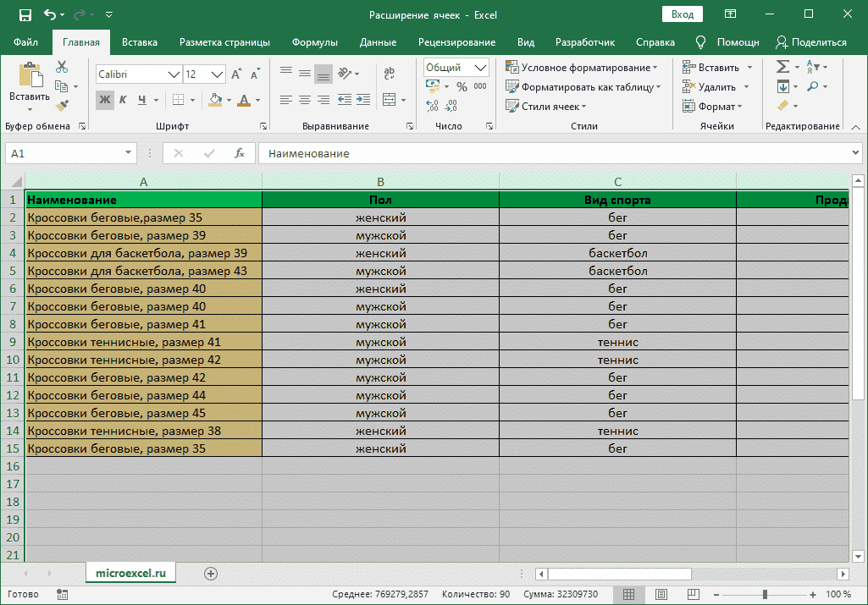Open the Формулы ribbon tab
868x605 pixels.
[x=314, y=42]
